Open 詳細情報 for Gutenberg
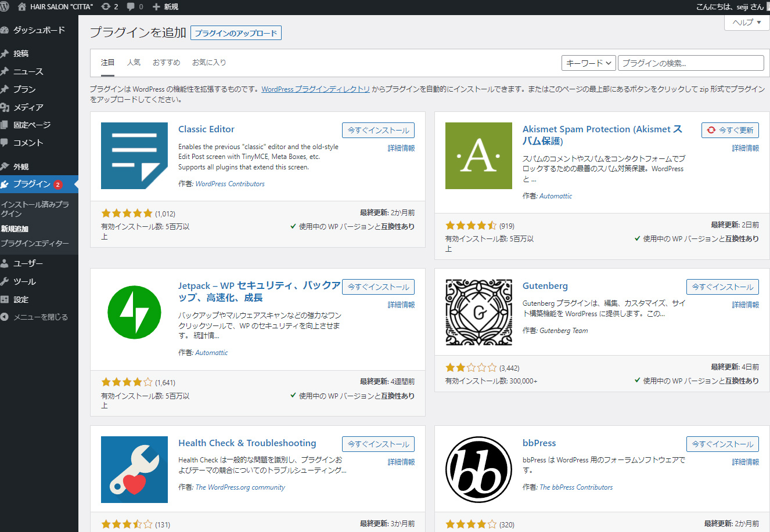 click(746, 305)
